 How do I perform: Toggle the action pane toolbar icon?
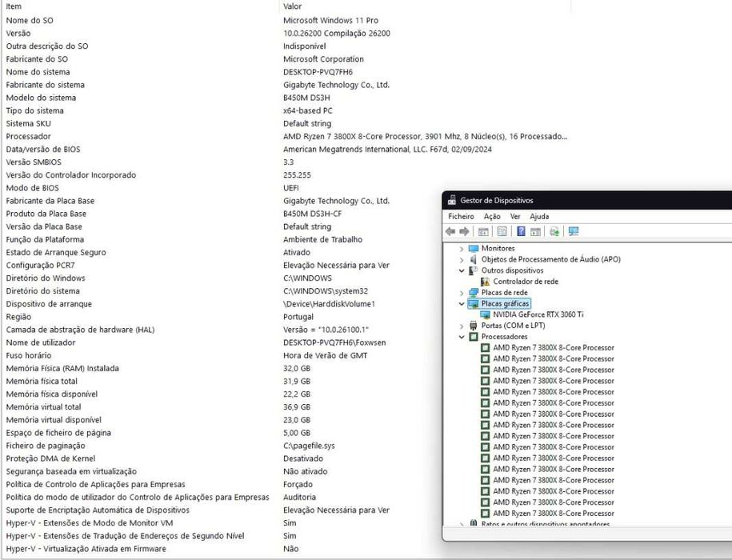(535, 231)
